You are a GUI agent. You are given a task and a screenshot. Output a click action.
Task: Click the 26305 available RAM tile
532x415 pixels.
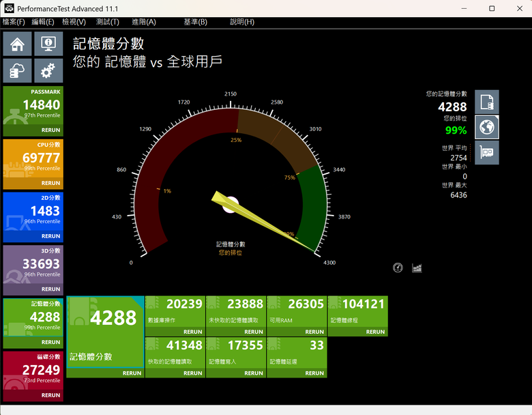coord(297,311)
